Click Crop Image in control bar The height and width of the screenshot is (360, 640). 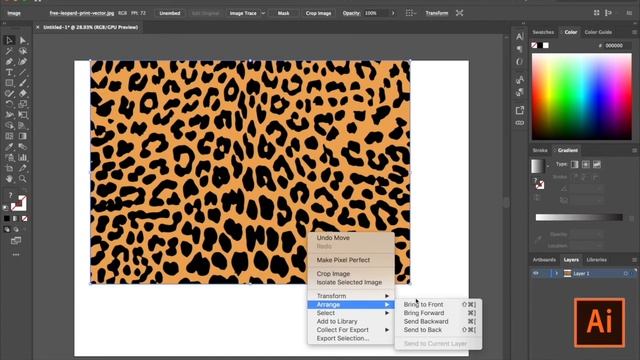(318, 13)
